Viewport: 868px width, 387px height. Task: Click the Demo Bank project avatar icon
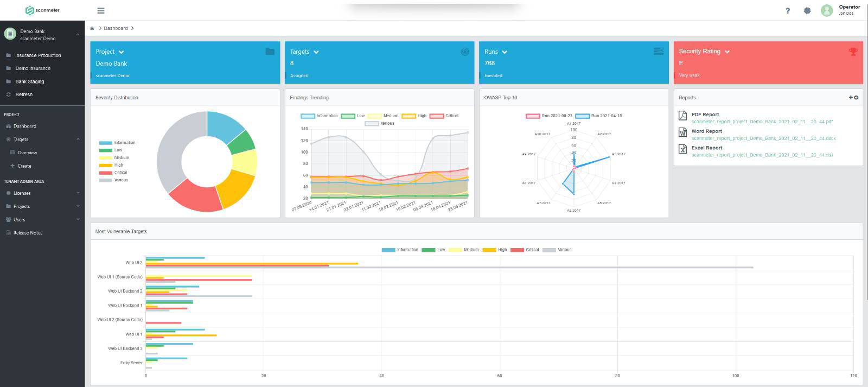click(10, 34)
